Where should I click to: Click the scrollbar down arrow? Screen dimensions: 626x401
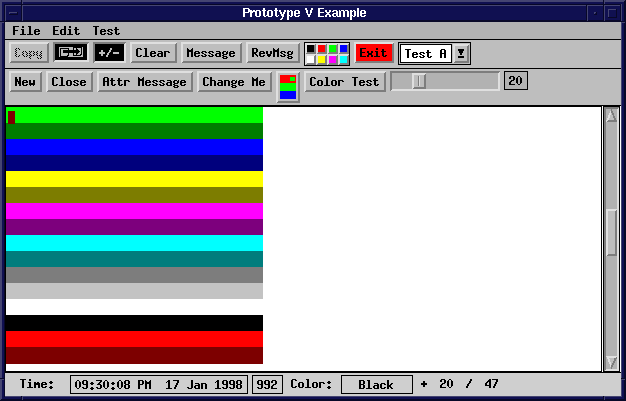612,361
